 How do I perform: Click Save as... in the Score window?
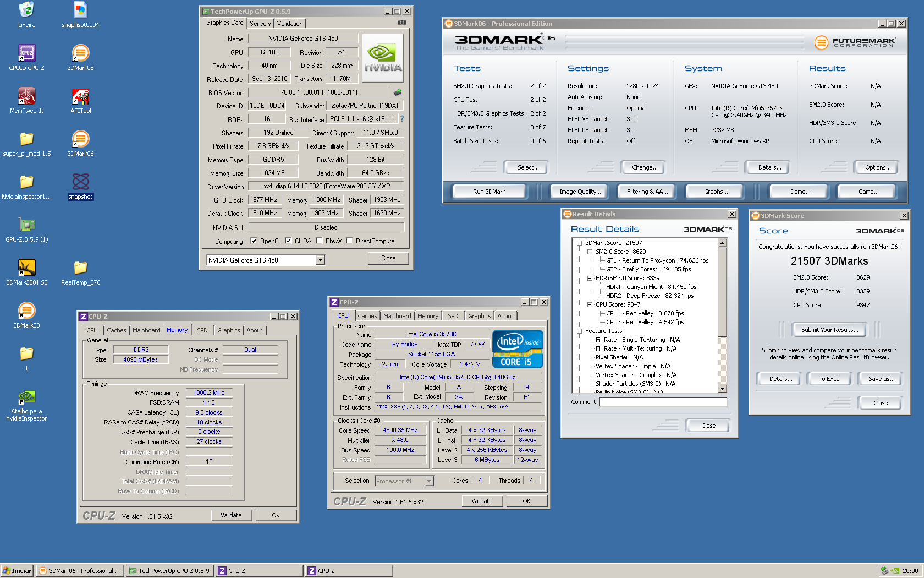(881, 379)
